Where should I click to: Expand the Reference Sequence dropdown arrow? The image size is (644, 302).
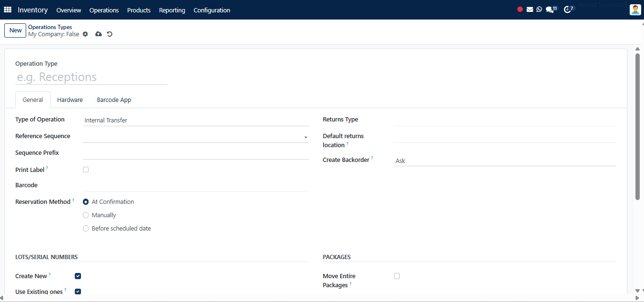pos(305,137)
